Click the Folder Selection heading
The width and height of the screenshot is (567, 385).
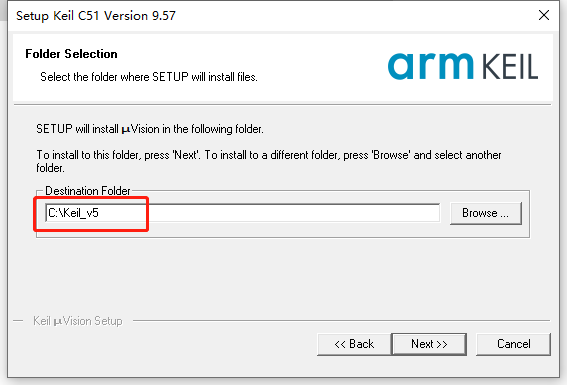point(71,54)
